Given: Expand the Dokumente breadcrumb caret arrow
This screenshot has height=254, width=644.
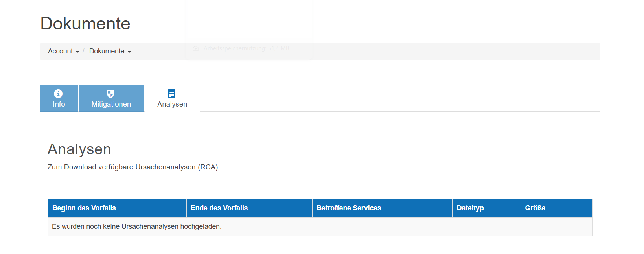Looking at the screenshot, I should click(x=129, y=52).
